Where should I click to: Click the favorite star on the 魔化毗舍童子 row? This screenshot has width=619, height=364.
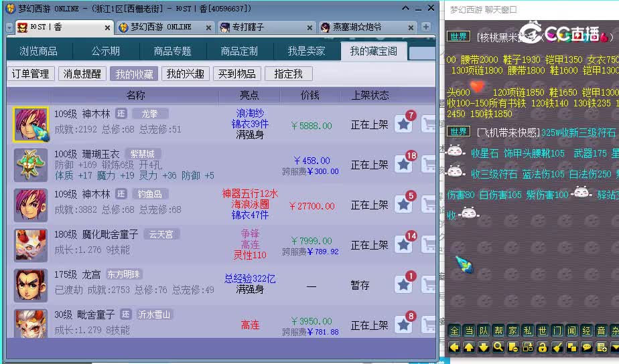pyautogui.click(x=403, y=245)
